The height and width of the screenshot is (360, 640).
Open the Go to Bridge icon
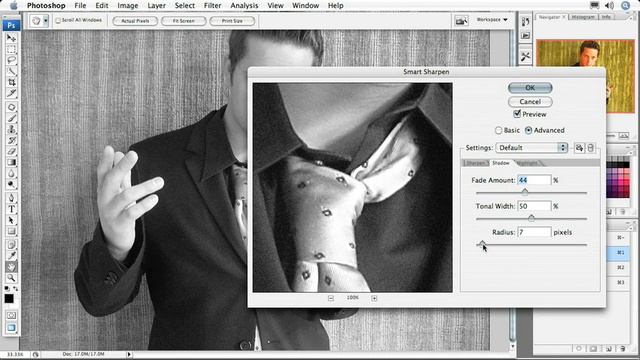[461, 21]
